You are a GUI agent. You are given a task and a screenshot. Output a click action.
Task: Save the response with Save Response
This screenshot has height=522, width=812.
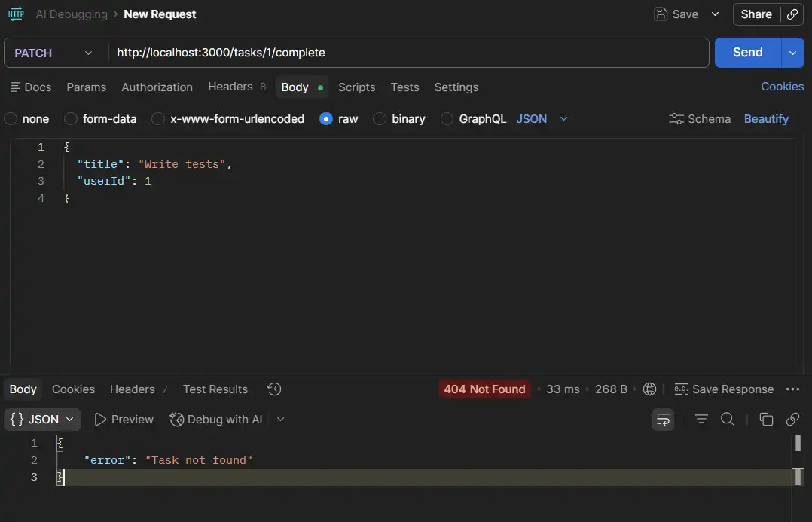tap(724, 389)
